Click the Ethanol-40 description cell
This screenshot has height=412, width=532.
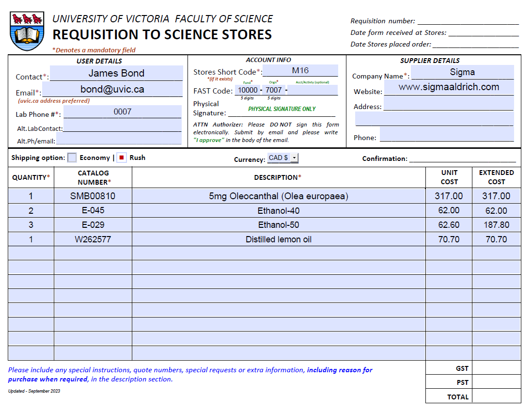279,210
